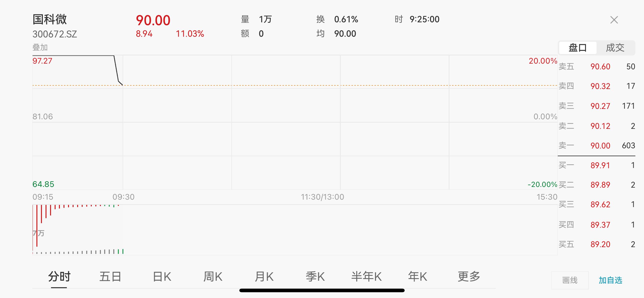Expand the 更多 more chart options
The height and width of the screenshot is (298, 644).
tap(469, 277)
